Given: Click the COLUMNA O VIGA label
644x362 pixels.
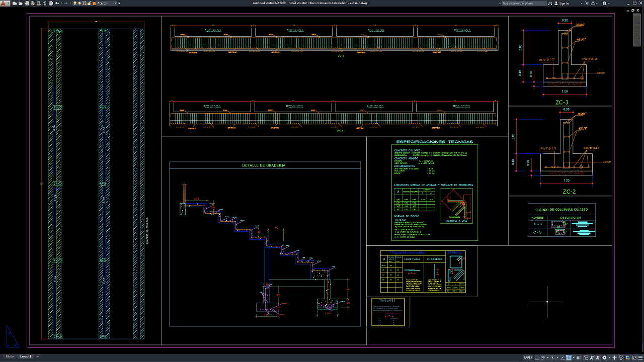Looking at the screenshot, I should (x=456, y=221).
